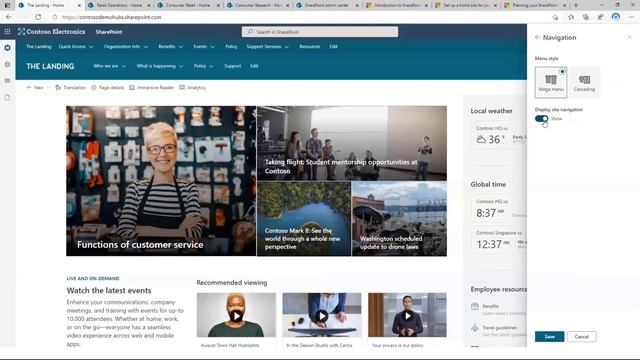The image size is (640, 360).
Task: Select the Mega menu style option
Action: point(551,82)
